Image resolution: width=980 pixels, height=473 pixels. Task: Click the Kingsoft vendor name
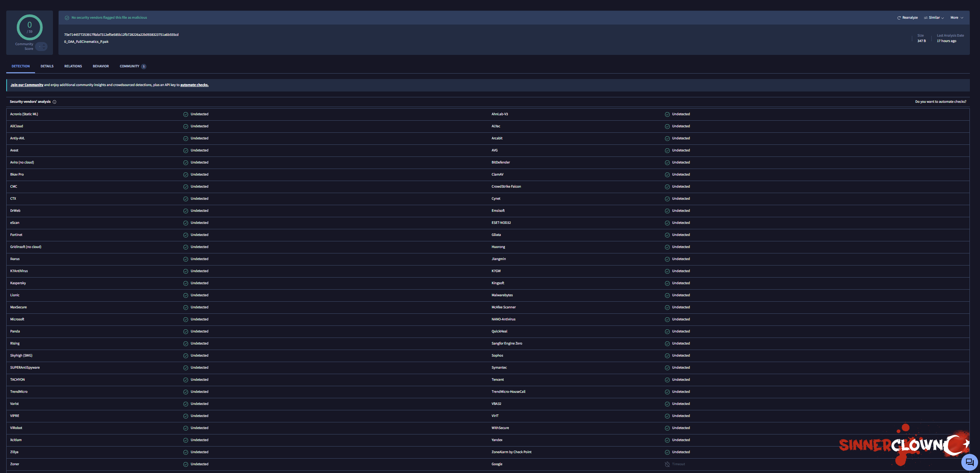(x=498, y=283)
